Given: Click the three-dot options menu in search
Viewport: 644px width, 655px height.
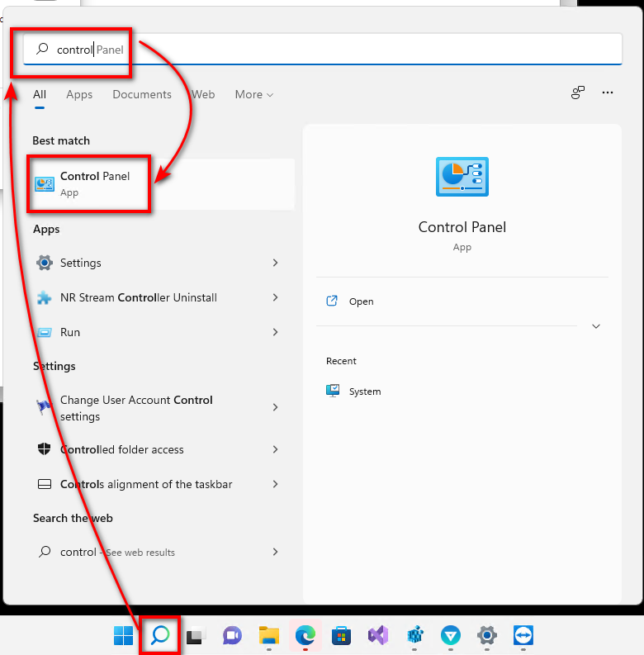Looking at the screenshot, I should [x=608, y=93].
